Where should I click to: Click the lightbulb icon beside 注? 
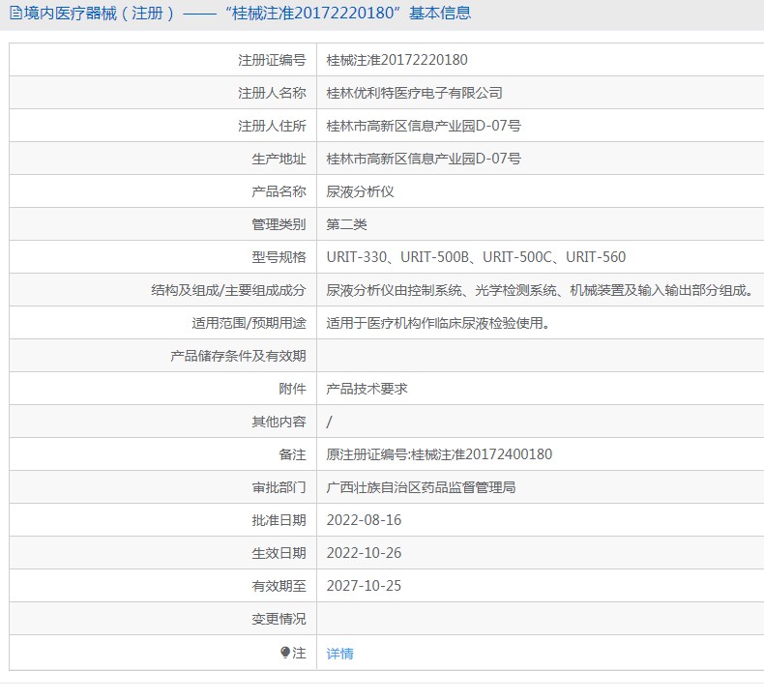coord(285,653)
